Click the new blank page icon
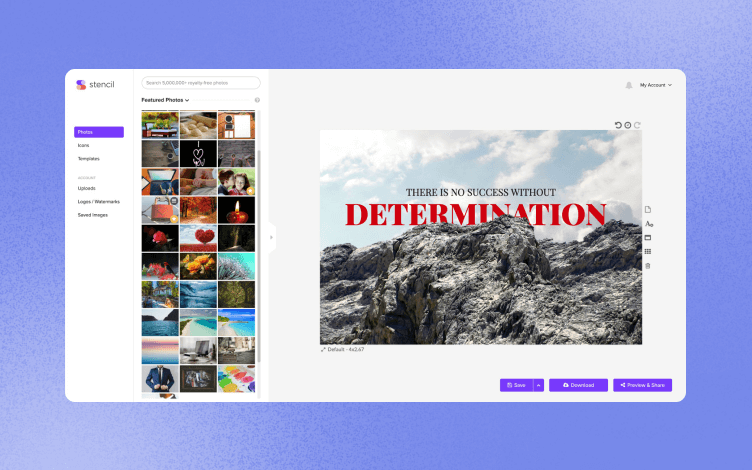 click(x=648, y=210)
